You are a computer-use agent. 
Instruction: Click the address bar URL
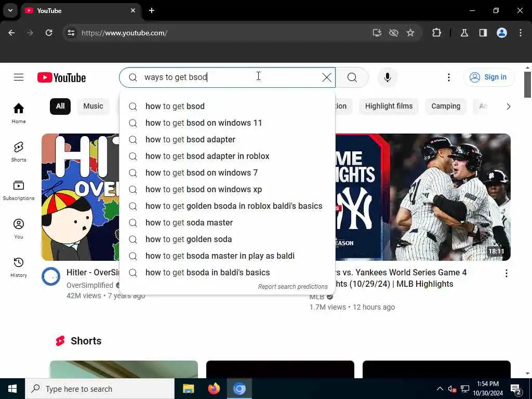[124, 33]
